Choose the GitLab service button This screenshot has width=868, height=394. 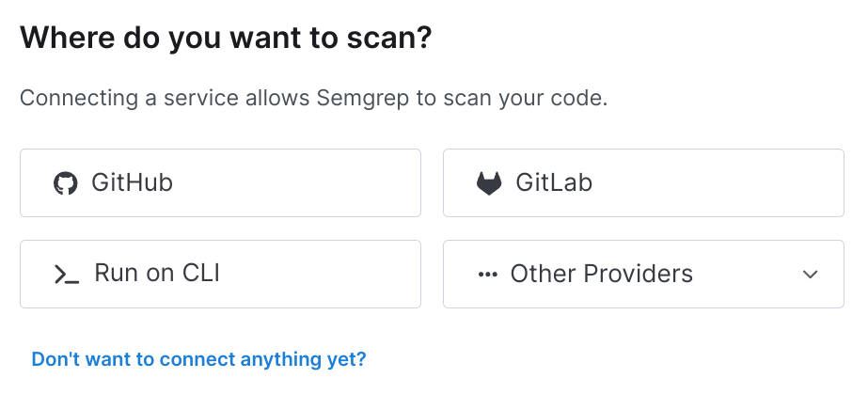(x=643, y=183)
